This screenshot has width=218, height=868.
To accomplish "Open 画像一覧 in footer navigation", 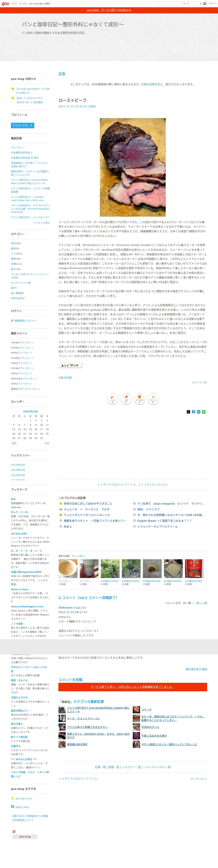I will [114, 767].
